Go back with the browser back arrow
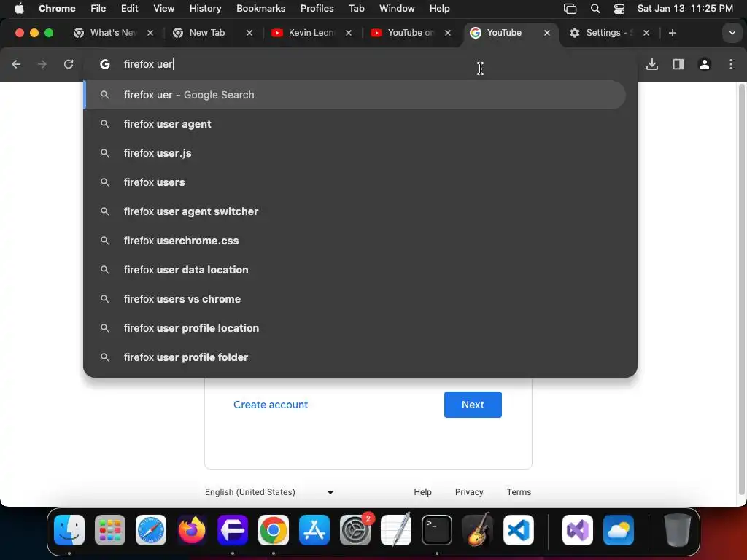The width and height of the screenshot is (747, 560). (16, 64)
